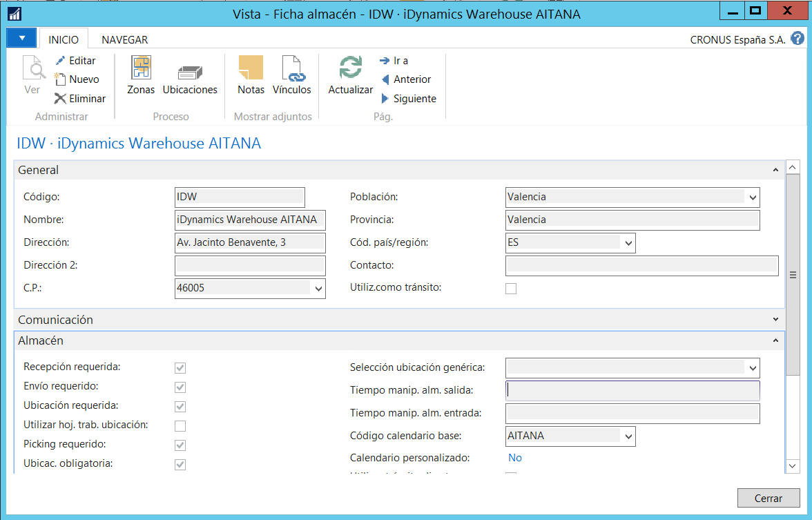The height and width of the screenshot is (520, 812).
Task: Click empty Contacto field
Action: (x=641, y=265)
